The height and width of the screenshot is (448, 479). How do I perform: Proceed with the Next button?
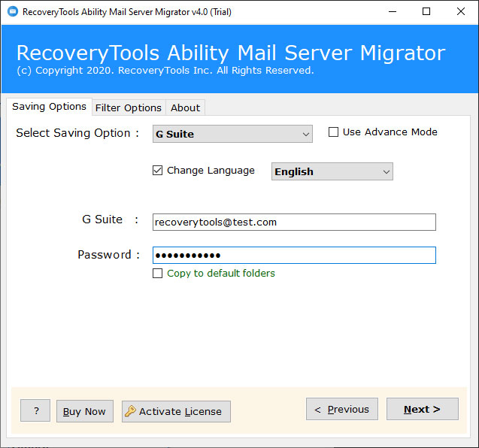[423, 409]
